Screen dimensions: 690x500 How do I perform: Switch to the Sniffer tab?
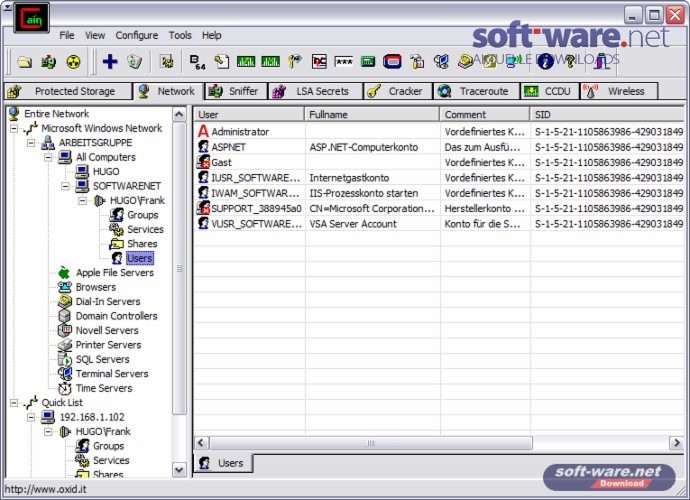[x=236, y=91]
